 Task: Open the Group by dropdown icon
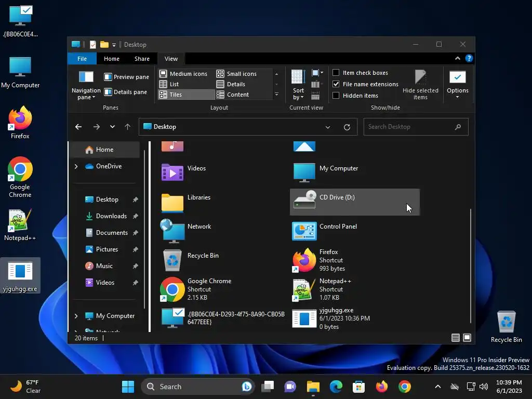click(x=317, y=73)
